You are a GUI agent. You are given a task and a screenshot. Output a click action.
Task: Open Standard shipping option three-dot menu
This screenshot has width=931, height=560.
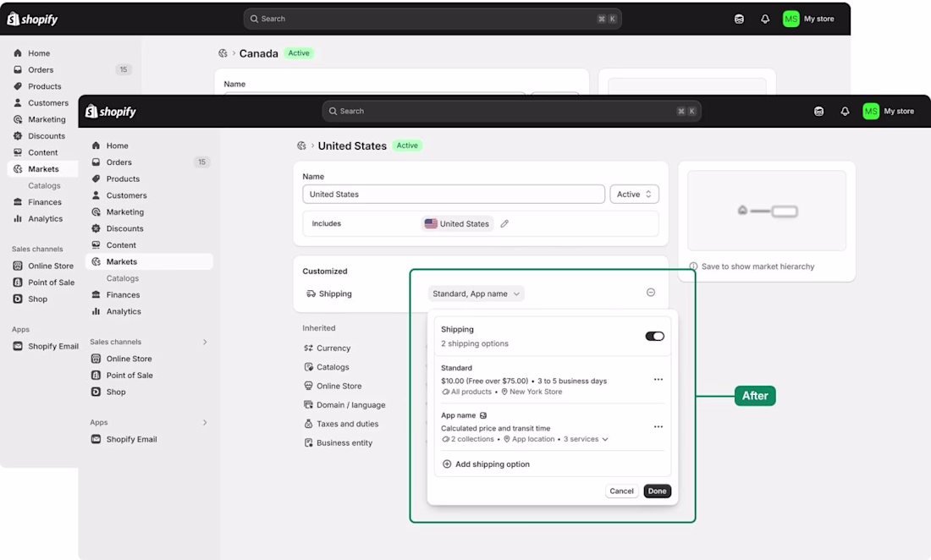(x=658, y=380)
